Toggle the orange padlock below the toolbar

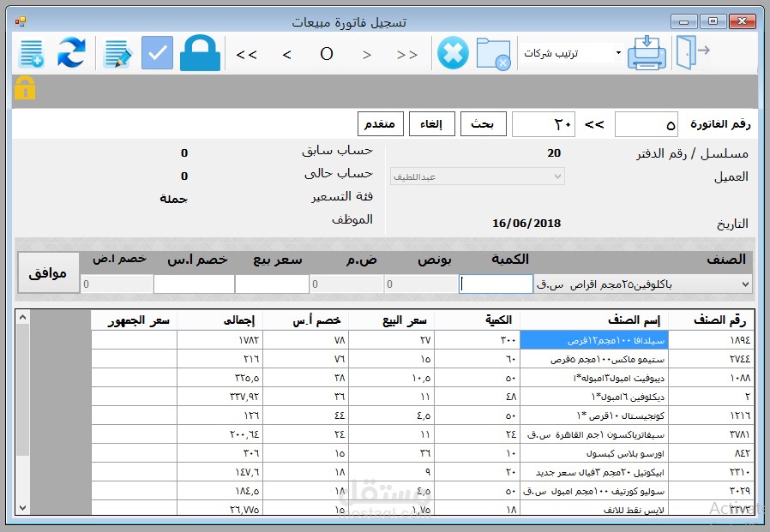point(24,89)
